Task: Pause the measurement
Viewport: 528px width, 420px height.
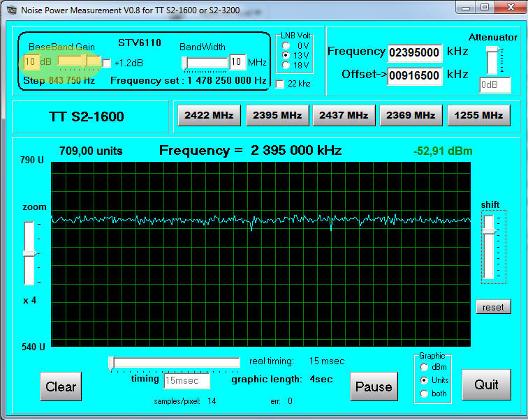Action: (374, 387)
